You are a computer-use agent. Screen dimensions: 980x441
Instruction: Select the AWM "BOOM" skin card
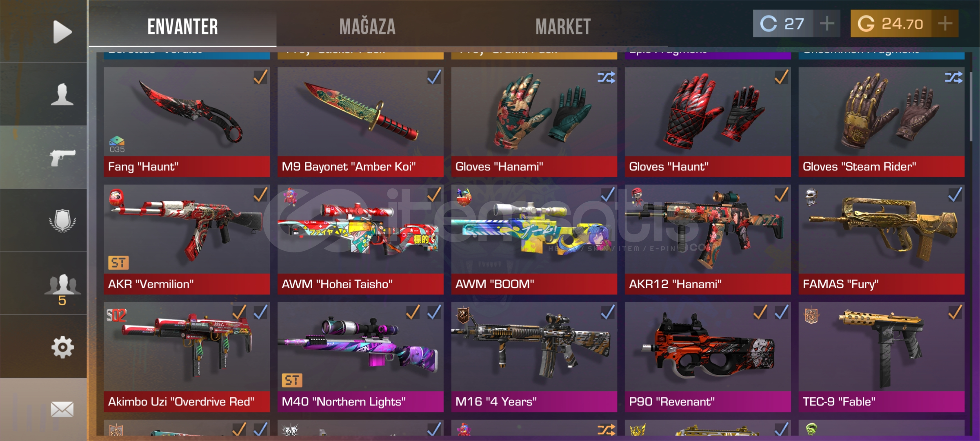[x=534, y=240]
